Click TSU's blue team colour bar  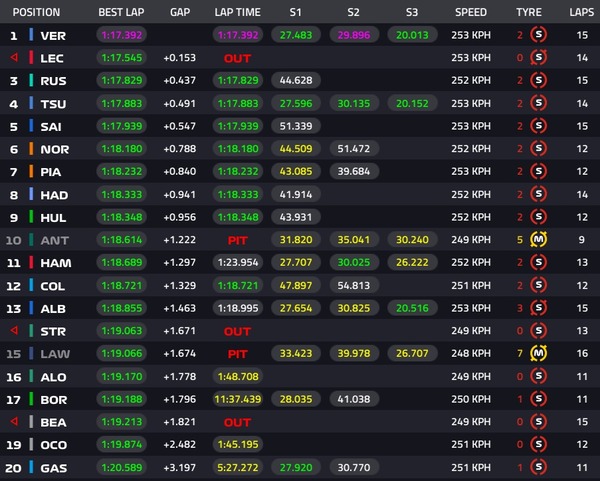pos(32,104)
